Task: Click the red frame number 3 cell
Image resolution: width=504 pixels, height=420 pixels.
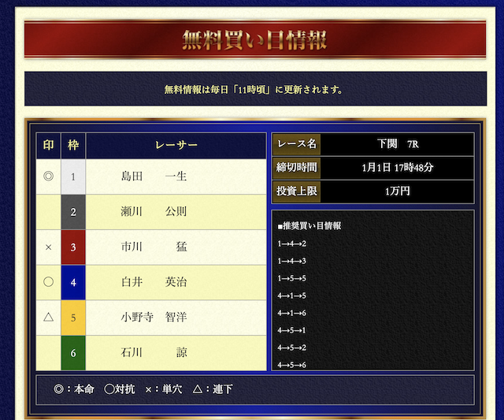Action: [x=73, y=247]
